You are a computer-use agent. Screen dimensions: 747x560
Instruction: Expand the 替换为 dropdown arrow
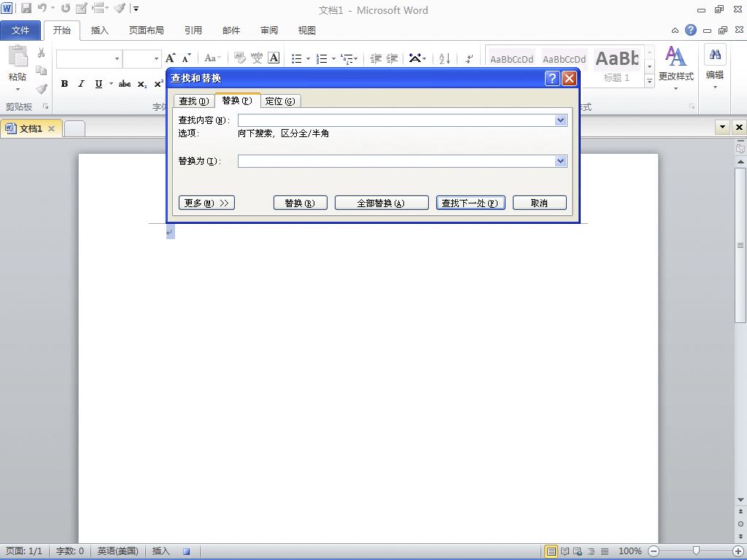(561, 161)
